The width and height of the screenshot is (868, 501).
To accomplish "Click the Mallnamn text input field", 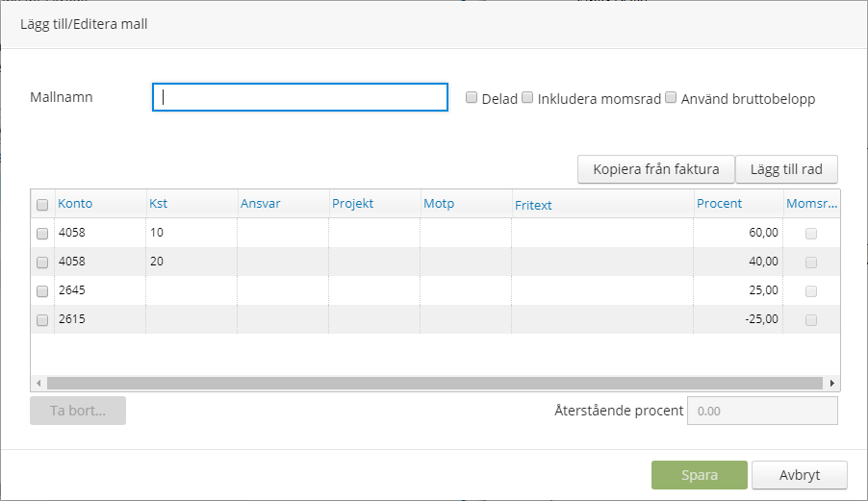I will point(300,97).
